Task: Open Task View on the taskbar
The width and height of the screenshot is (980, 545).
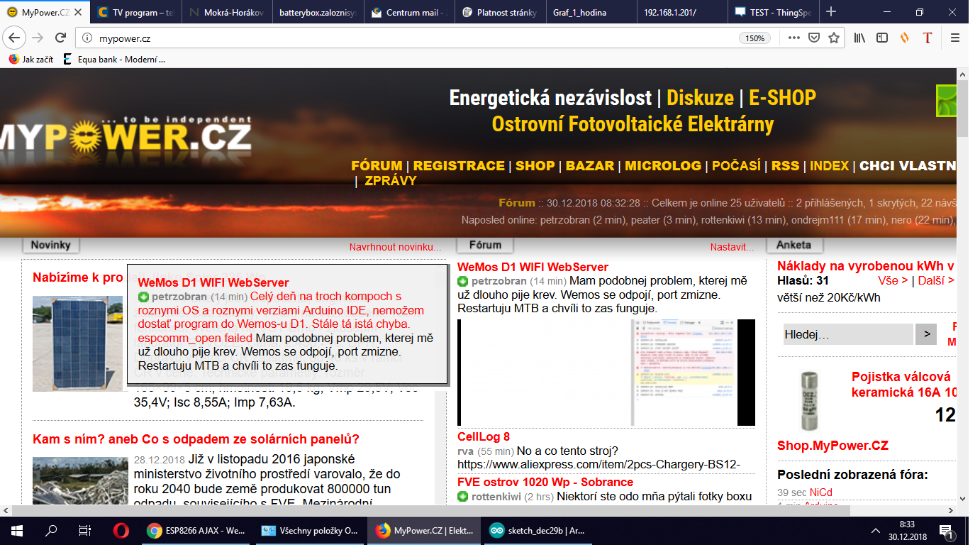Action: click(85, 530)
